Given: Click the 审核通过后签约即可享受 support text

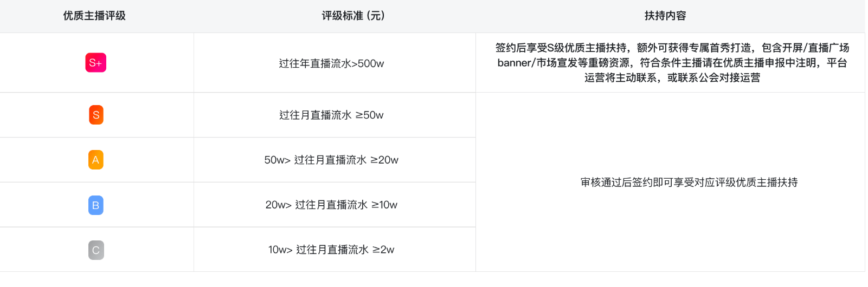Looking at the screenshot, I should point(689,182).
